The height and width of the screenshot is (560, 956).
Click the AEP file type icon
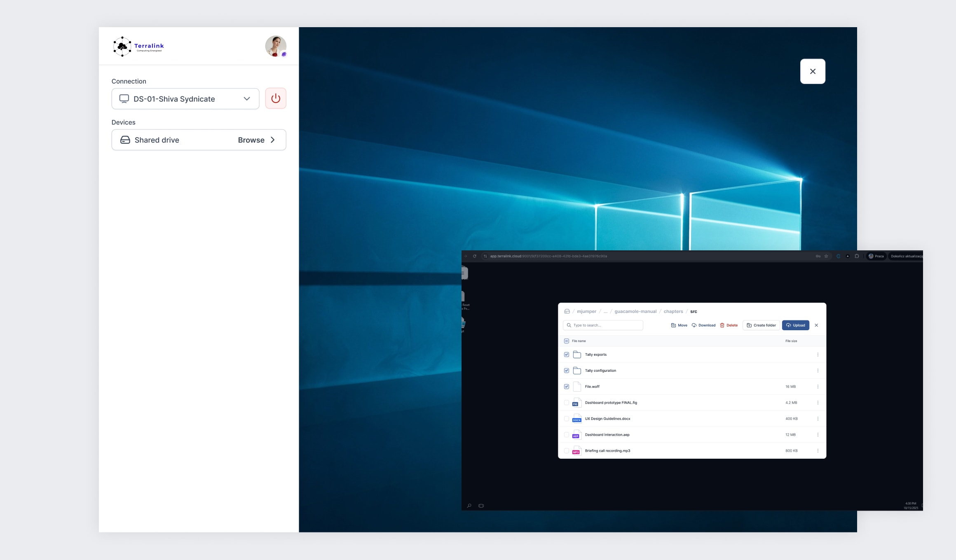[577, 435]
